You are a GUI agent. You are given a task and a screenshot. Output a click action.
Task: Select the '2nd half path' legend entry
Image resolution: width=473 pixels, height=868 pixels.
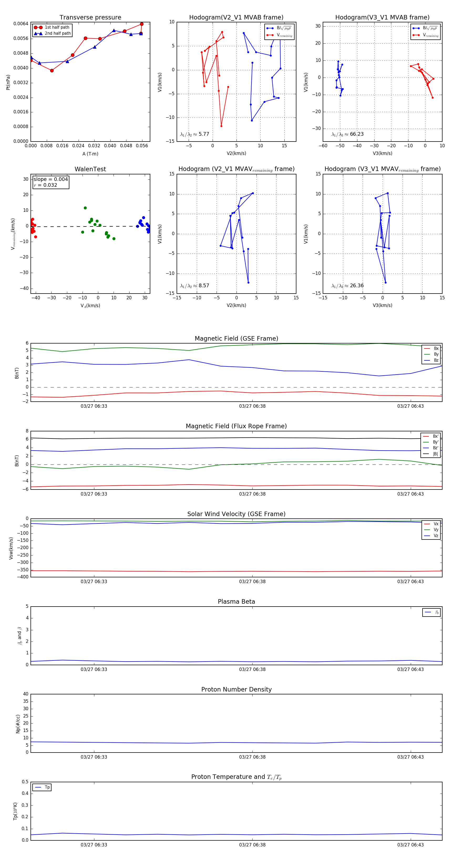52,33
